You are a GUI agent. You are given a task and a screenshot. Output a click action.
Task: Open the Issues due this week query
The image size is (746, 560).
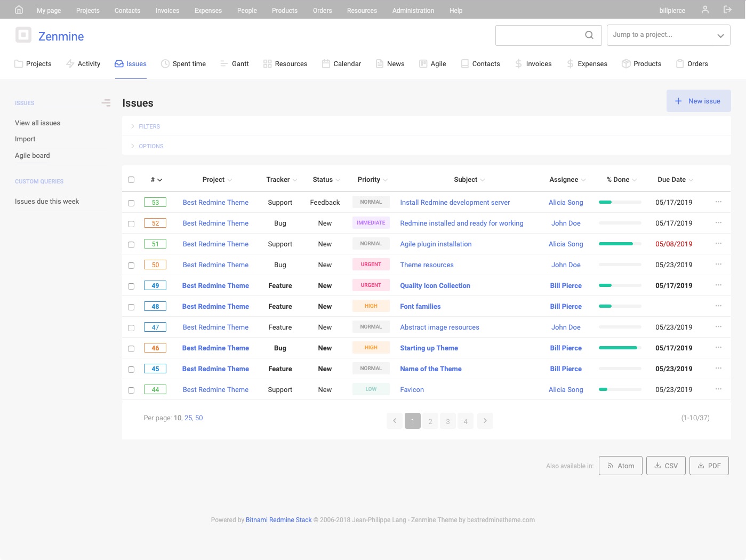point(47,201)
